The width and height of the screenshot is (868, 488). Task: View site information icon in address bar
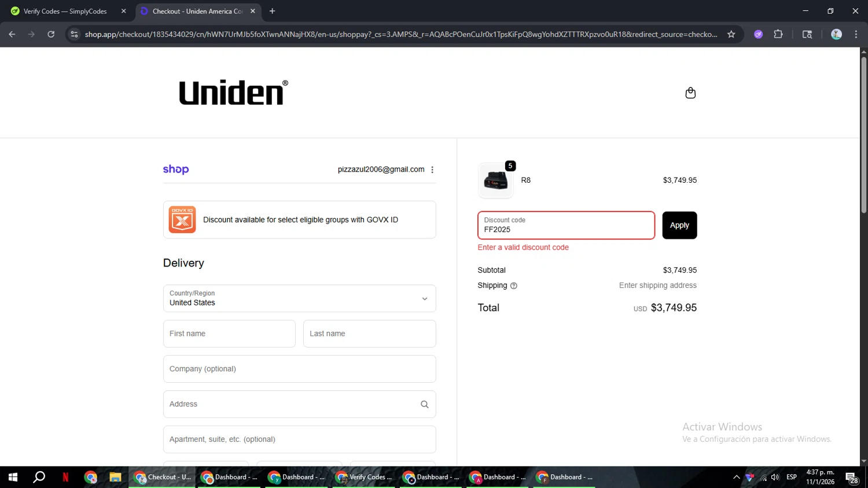(74, 34)
